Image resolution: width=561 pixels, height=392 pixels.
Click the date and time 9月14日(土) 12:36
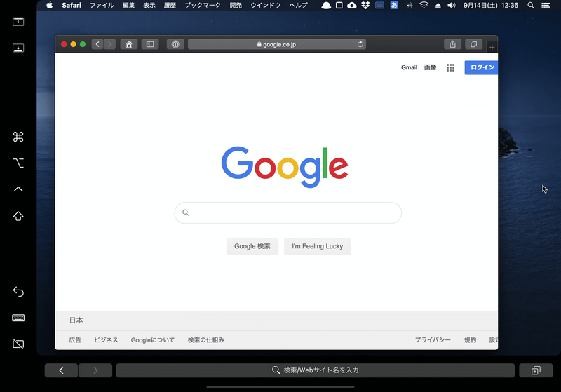point(490,6)
